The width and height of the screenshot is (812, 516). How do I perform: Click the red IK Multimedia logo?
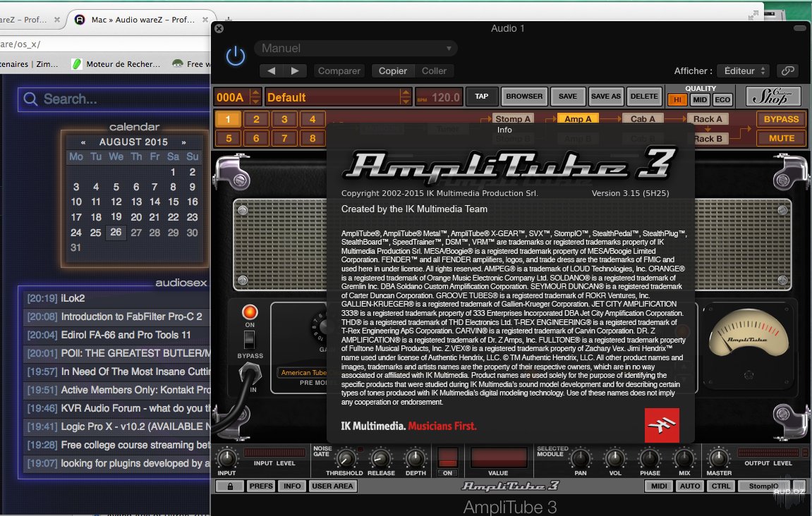point(662,426)
